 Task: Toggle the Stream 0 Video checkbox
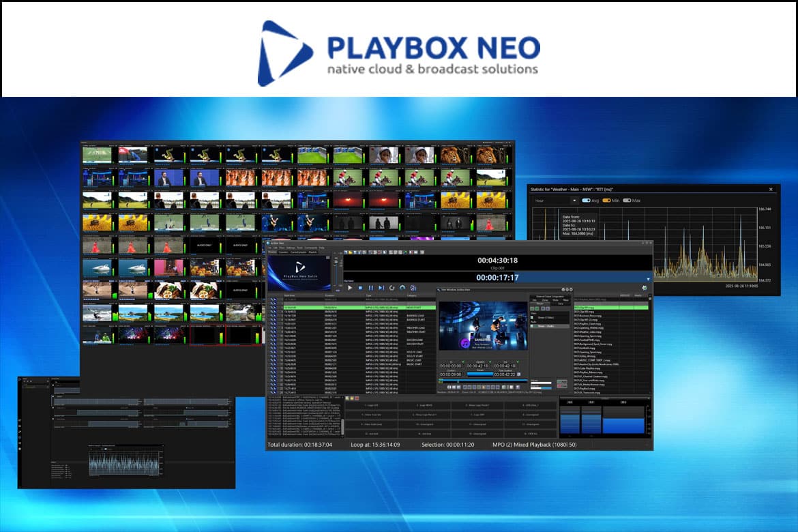click(532, 318)
